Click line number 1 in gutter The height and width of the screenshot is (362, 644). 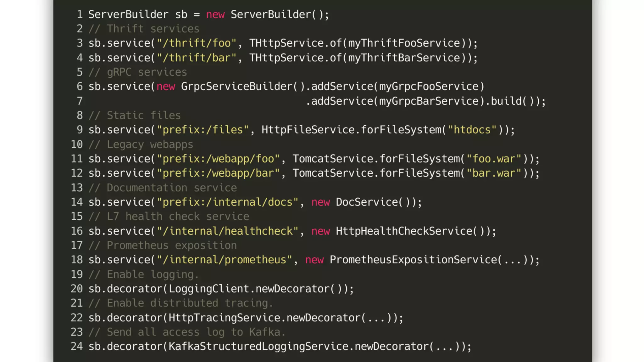point(80,14)
